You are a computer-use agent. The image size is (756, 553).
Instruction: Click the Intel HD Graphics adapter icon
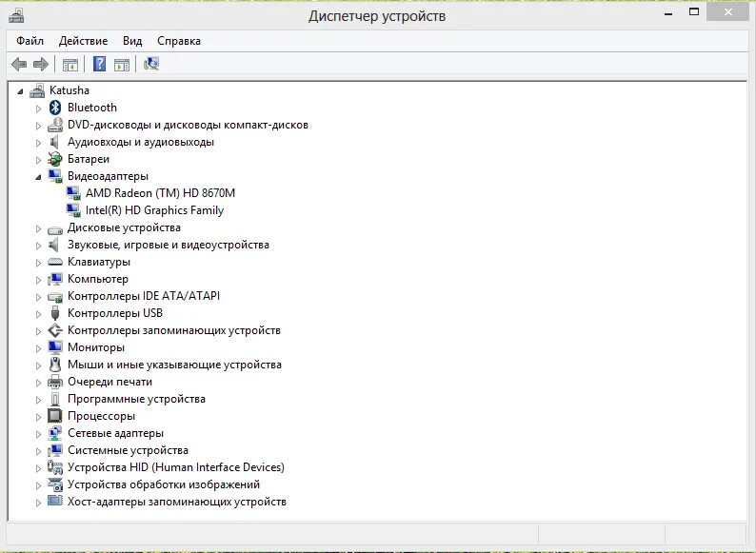tap(73, 210)
